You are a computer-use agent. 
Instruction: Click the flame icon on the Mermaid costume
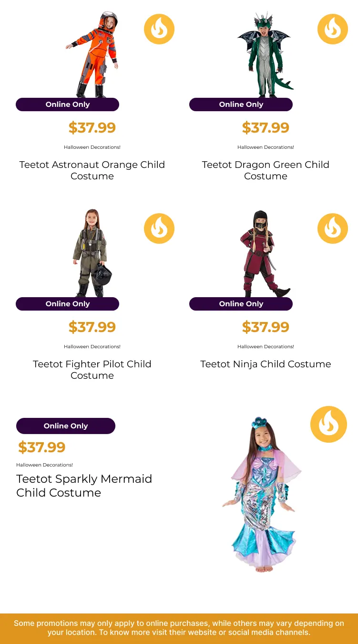[x=328, y=424]
